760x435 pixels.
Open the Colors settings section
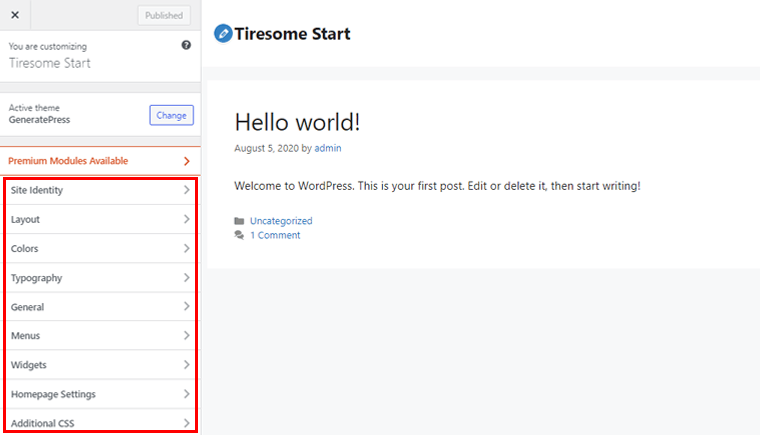[100, 248]
